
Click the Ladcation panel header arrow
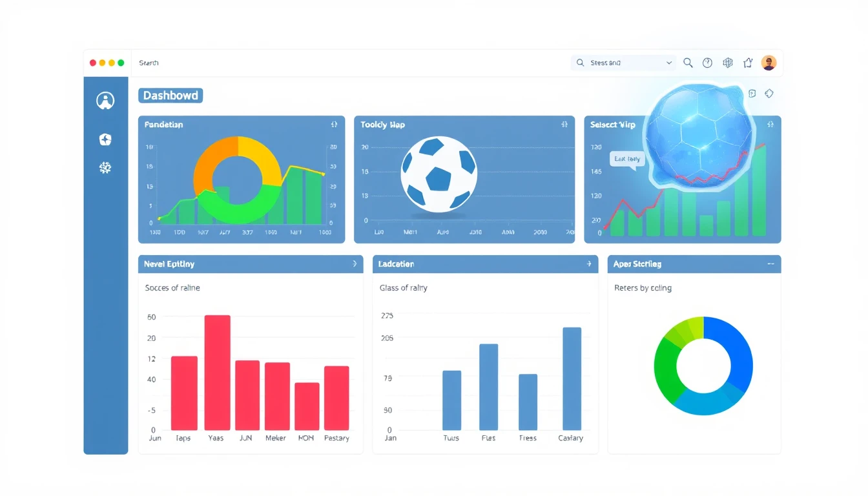click(x=588, y=264)
